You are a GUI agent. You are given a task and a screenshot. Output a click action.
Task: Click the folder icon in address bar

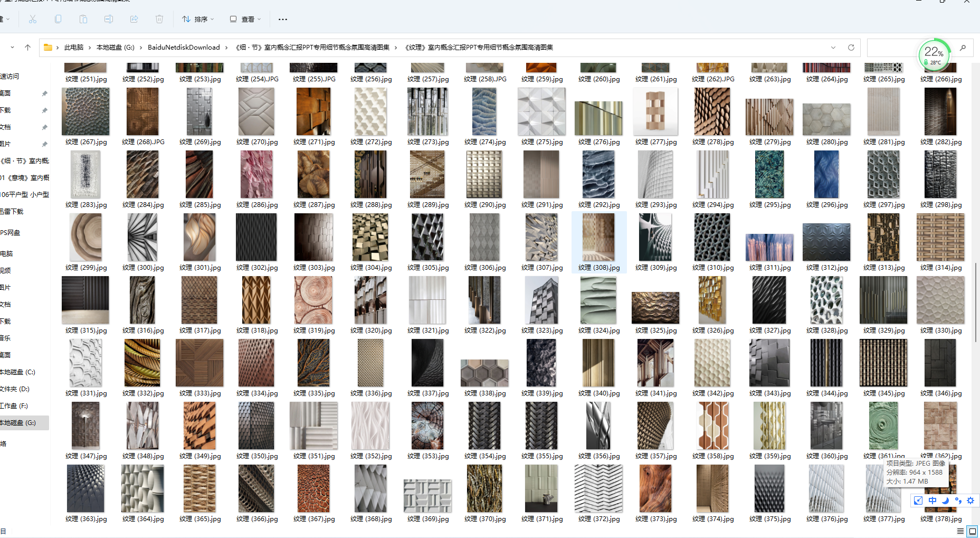coord(48,48)
